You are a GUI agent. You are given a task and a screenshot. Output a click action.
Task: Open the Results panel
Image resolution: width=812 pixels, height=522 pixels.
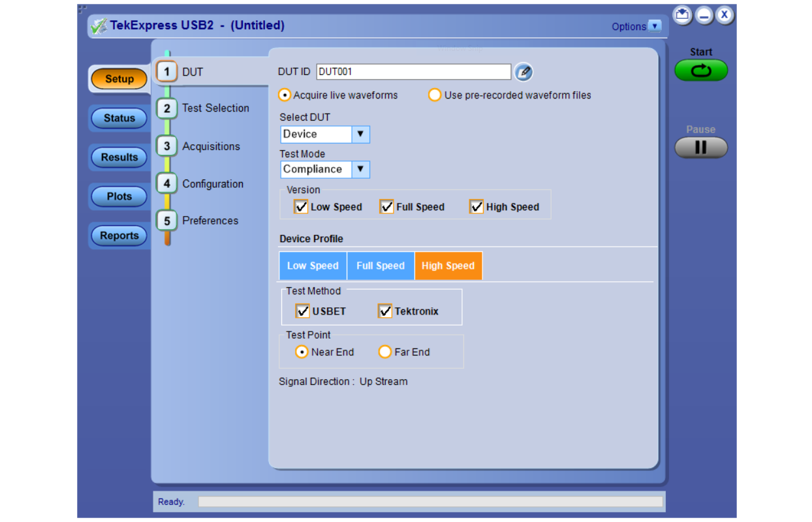coord(118,157)
